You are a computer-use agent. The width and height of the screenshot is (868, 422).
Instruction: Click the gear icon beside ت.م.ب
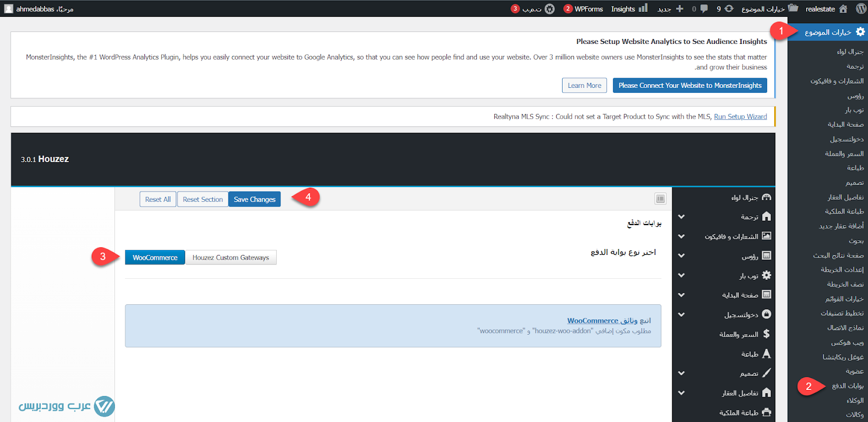tap(550, 9)
